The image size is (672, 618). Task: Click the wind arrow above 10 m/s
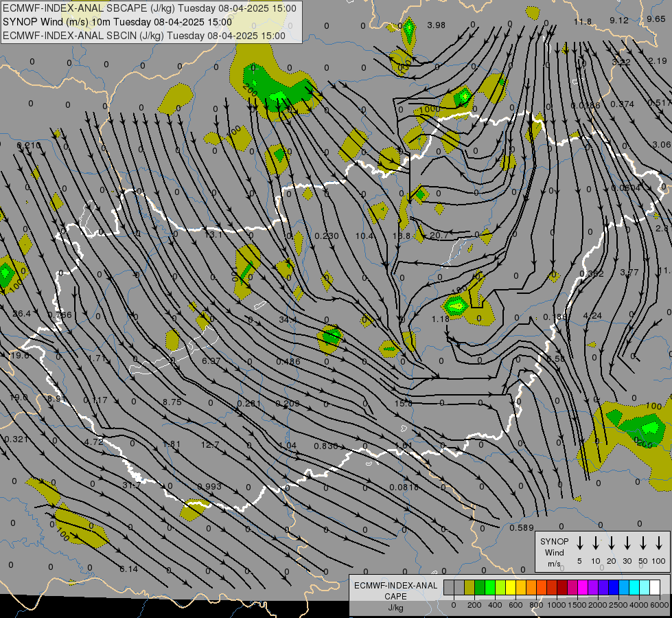tap(596, 543)
